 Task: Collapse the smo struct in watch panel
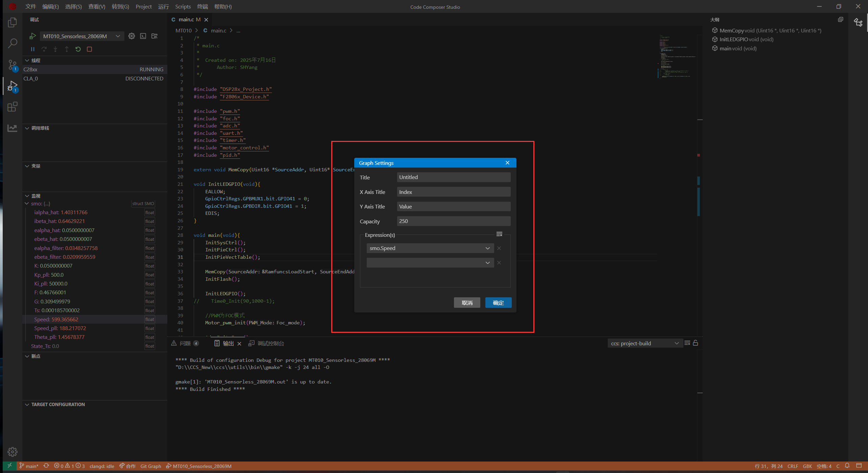coord(27,203)
